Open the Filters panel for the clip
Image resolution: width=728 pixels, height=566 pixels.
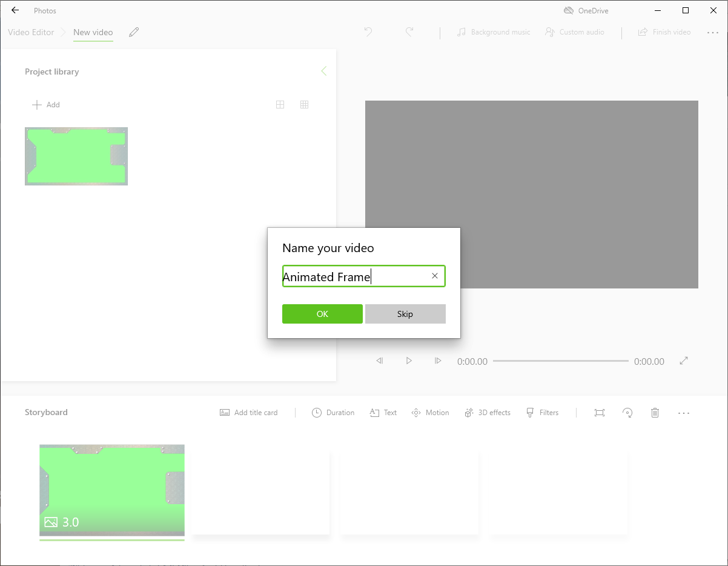(x=542, y=412)
